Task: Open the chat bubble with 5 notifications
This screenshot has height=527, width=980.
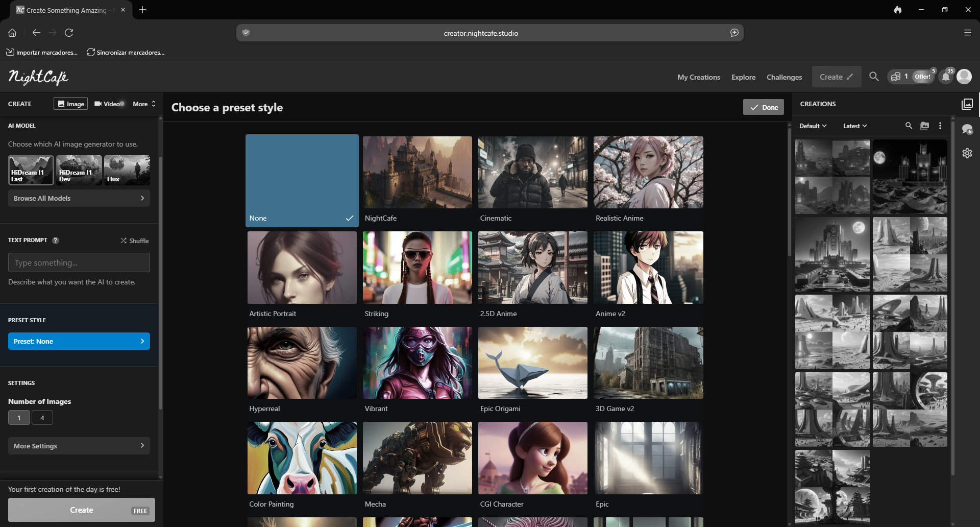Action: [968, 129]
